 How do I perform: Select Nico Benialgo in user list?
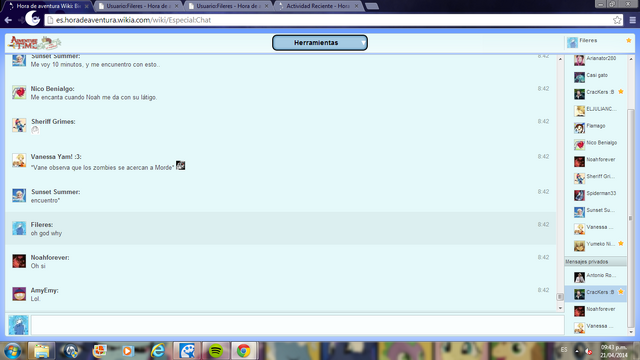point(596,144)
